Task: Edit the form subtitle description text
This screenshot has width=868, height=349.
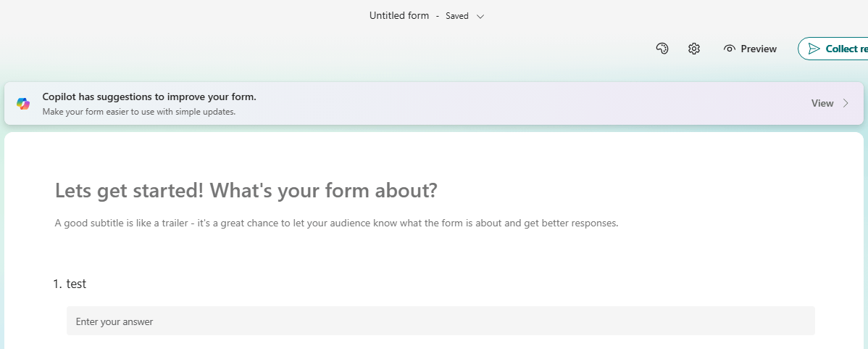Action: pos(336,223)
